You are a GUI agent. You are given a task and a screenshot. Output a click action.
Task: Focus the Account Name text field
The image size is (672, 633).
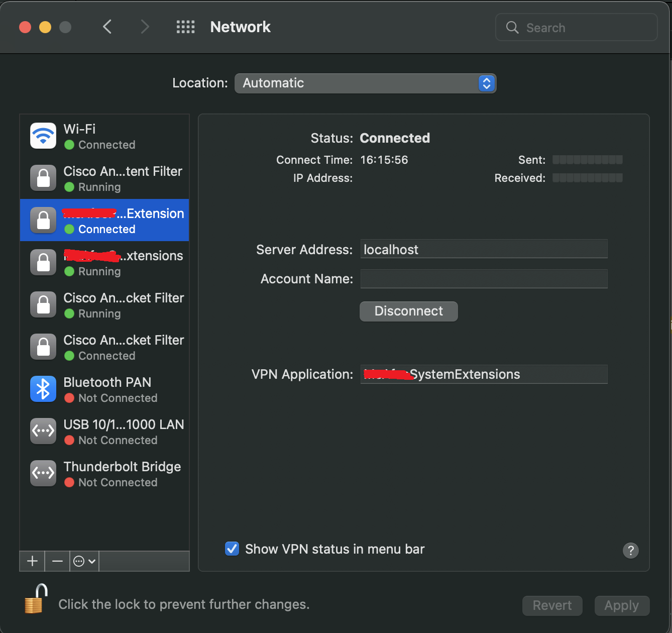(484, 279)
